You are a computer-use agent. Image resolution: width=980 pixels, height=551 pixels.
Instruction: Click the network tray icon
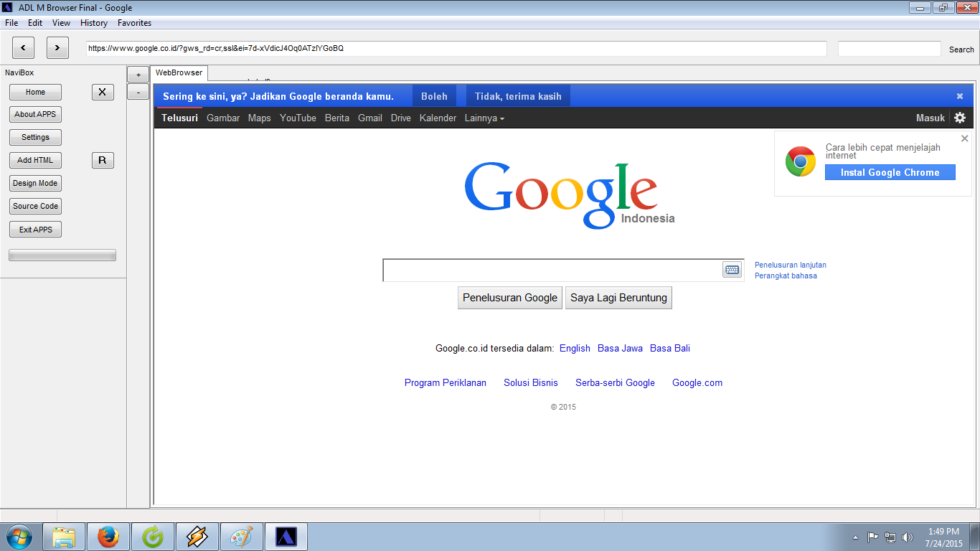(890, 537)
